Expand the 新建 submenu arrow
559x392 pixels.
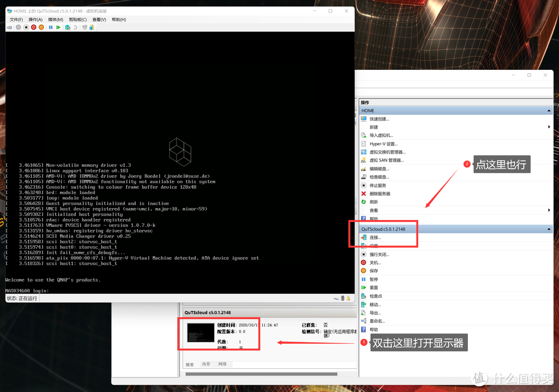pos(549,127)
